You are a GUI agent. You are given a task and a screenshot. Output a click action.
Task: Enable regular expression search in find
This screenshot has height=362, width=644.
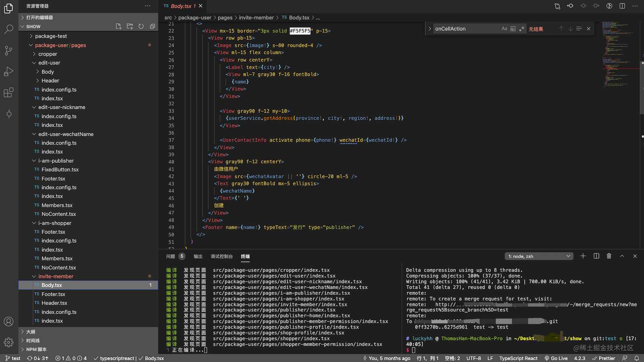pyautogui.click(x=522, y=29)
